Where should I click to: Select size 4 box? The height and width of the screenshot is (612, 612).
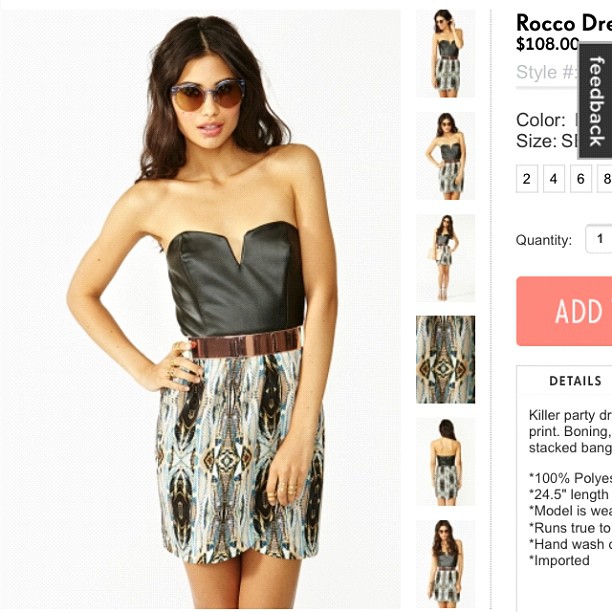(x=553, y=179)
